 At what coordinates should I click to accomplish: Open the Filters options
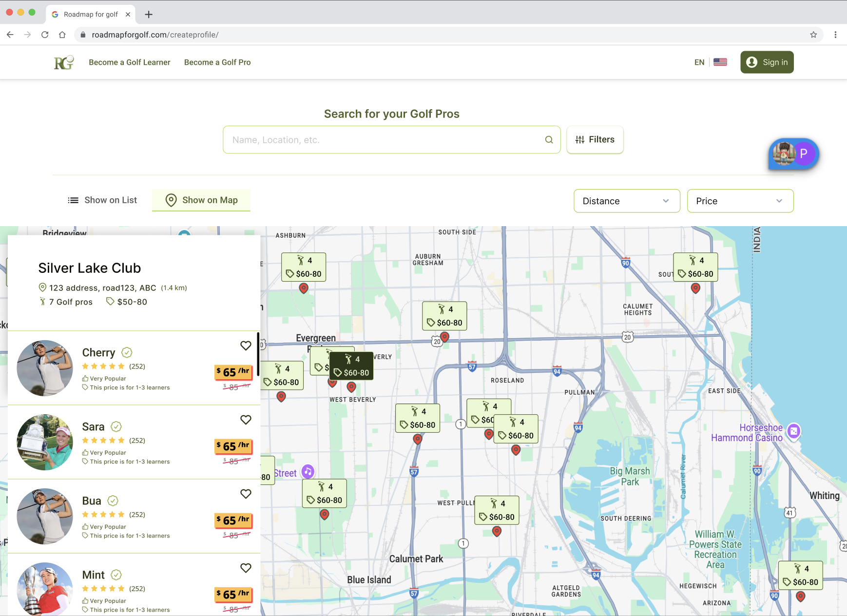[595, 140]
